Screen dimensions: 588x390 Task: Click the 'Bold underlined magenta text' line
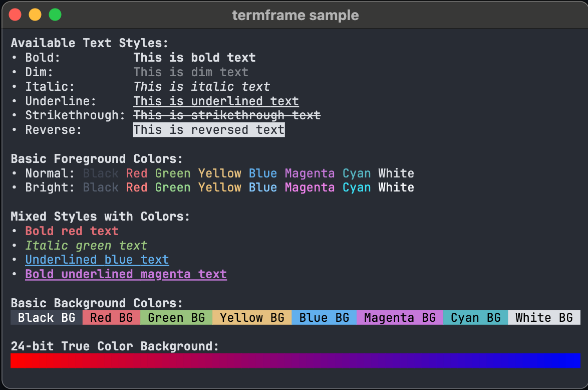(126, 274)
